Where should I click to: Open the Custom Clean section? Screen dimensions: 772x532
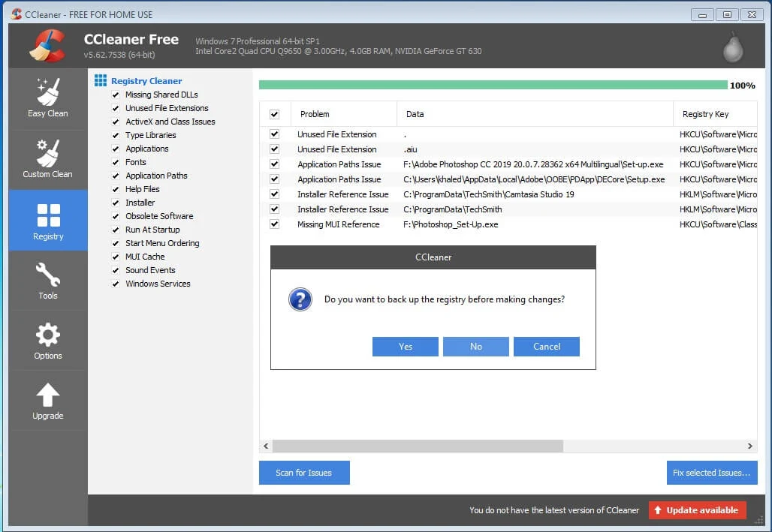click(48, 159)
